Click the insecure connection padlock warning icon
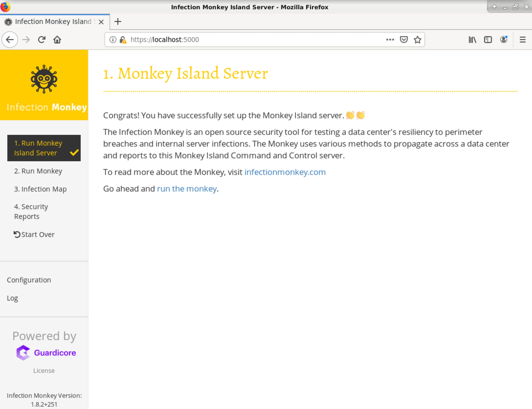Image resolution: width=532 pixels, height=409 pixels. click(123, 39)
